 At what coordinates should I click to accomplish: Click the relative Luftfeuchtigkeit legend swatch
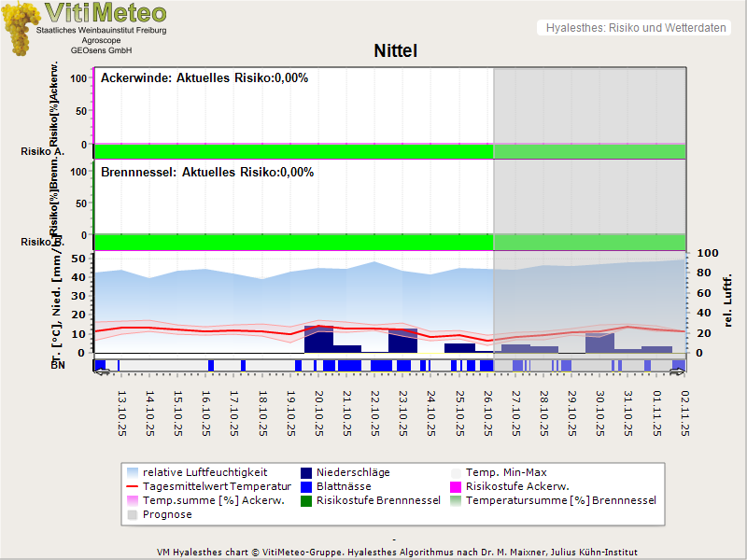pos(133,472)
